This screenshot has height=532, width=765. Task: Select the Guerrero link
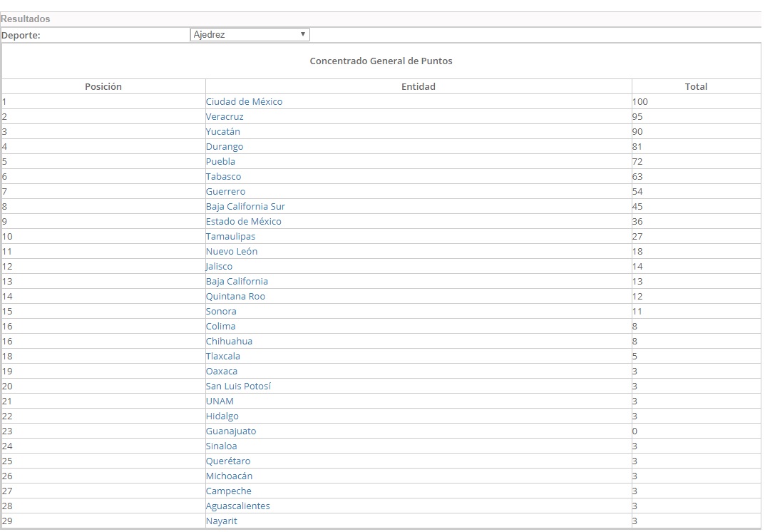225,192
